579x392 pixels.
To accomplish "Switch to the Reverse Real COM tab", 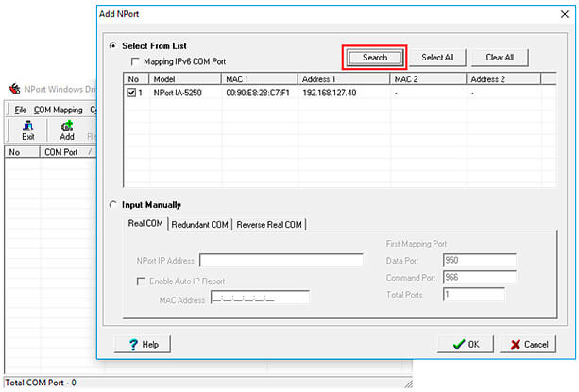I will tap(269, 225).
